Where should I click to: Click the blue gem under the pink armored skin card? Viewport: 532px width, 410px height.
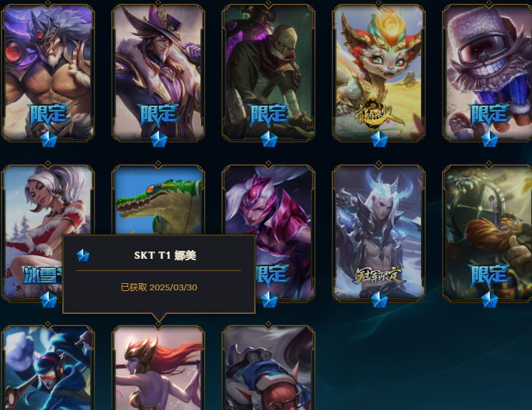[x=269, y=300]
